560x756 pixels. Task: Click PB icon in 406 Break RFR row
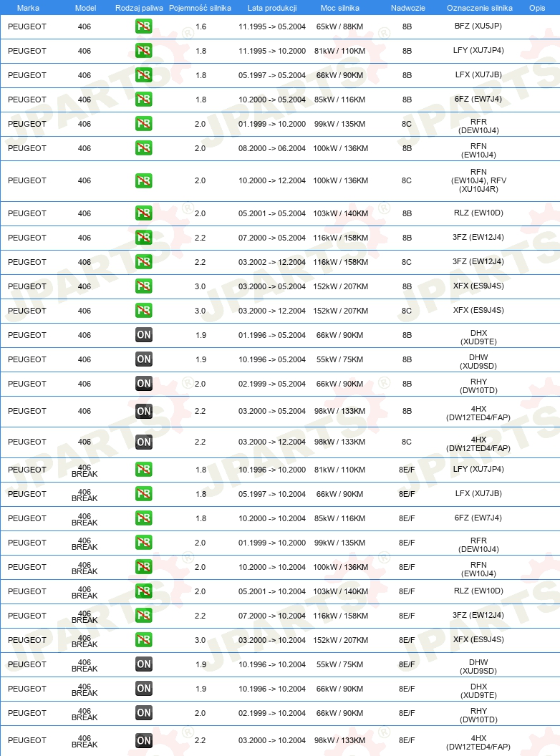click(144, 543)
